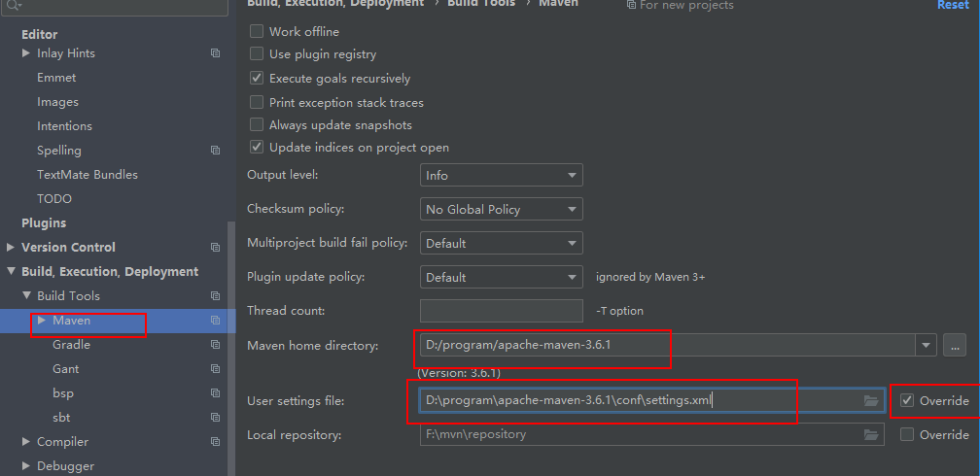Screen dimensions: 980x476
Task: Click the copy icon beside Build Tools
Action: (x=215, y=296)
